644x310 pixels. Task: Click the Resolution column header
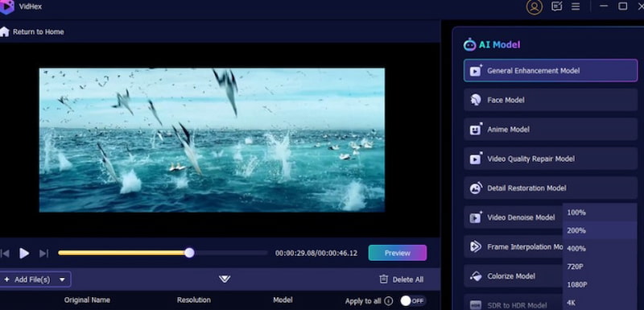[194, 300]
